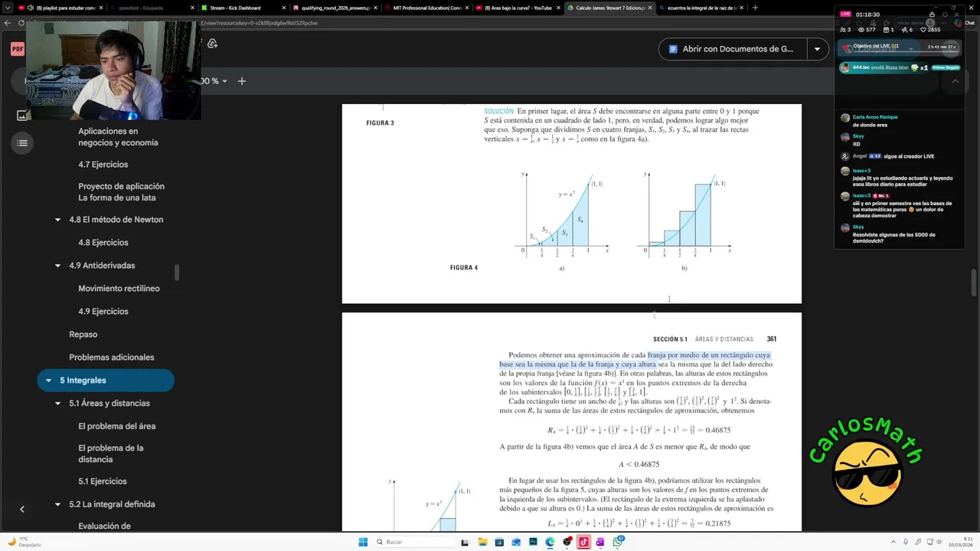Collapse 4.8 El método de Newton
Screen dimensions: 980x551
click(x=57, y=220)
